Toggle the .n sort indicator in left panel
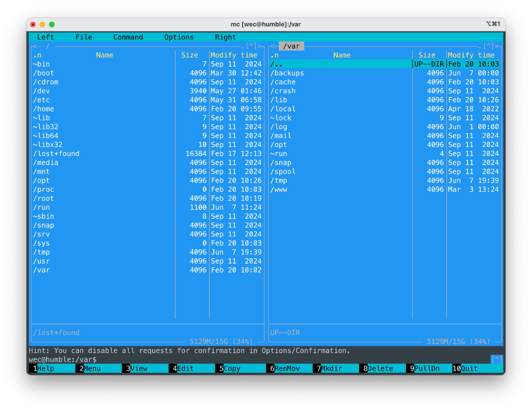The width and height of the screenshot is (532, 410). click(x=37, y=55)
